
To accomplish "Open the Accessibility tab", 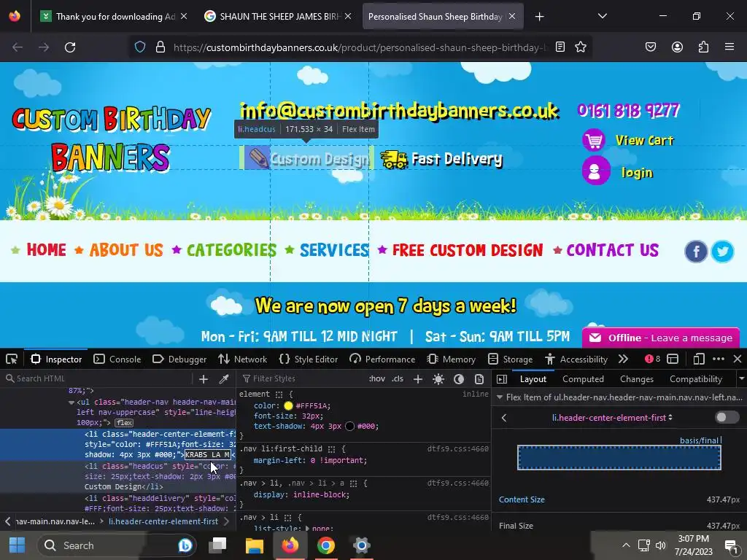I will 576,359.
